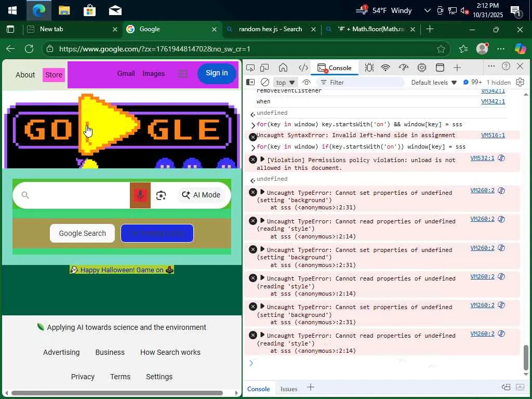
Task: Select the bottom Console drawer tab
Action: [258, 389]
